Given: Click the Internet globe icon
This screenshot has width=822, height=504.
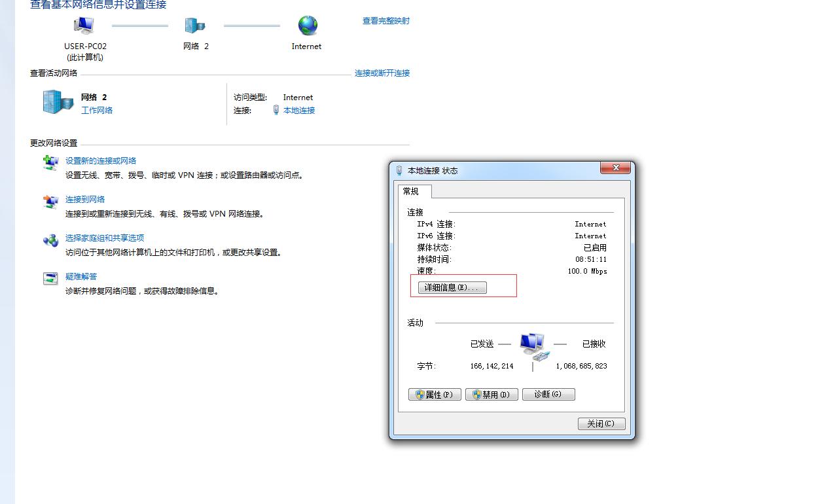Looking at the screenshot, I should coord(306,25).
